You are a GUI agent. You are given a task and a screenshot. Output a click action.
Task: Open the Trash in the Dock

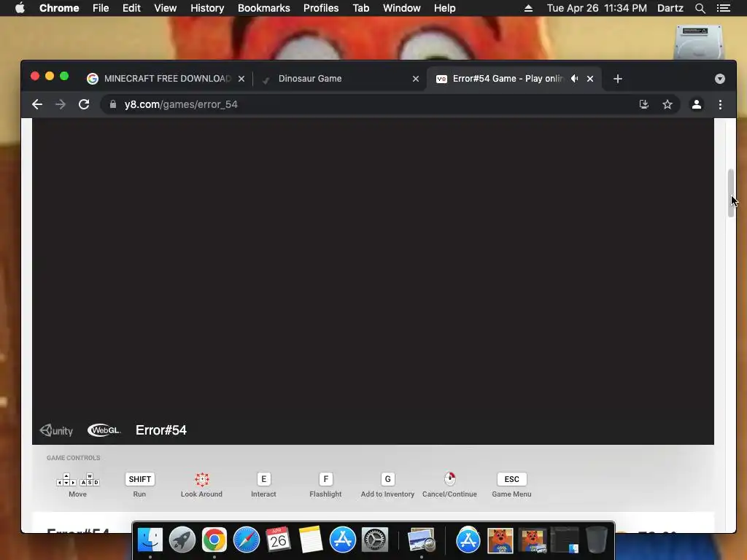click(x=597, y=540)
